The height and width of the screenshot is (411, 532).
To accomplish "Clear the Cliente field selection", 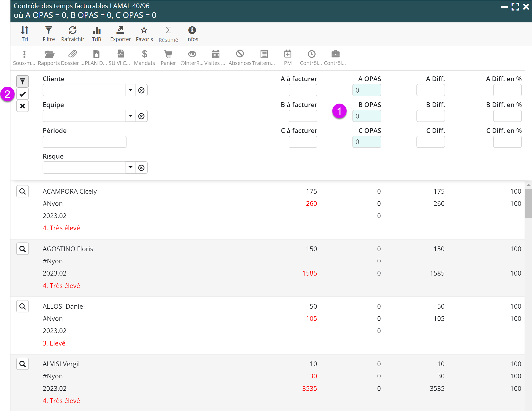I will point(141,90).
